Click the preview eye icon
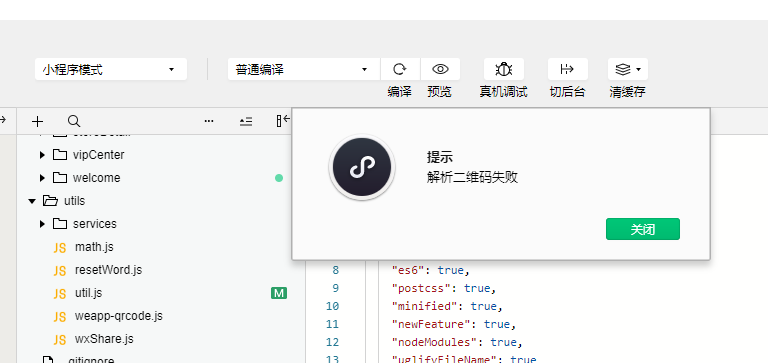The image size is (768, 363). [x=440, y=69]
